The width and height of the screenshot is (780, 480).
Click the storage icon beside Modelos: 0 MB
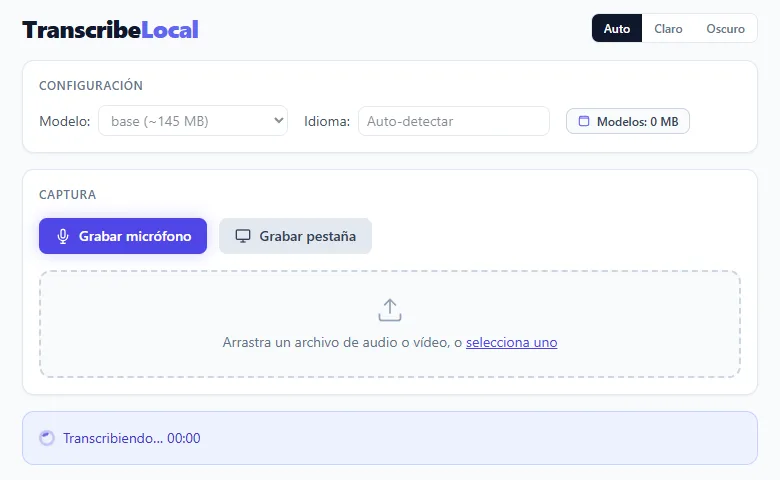coord(584,121)
